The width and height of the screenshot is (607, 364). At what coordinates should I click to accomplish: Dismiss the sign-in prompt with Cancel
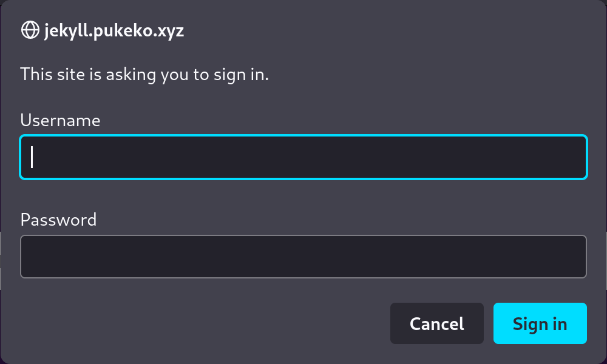(x=436, y=323)
